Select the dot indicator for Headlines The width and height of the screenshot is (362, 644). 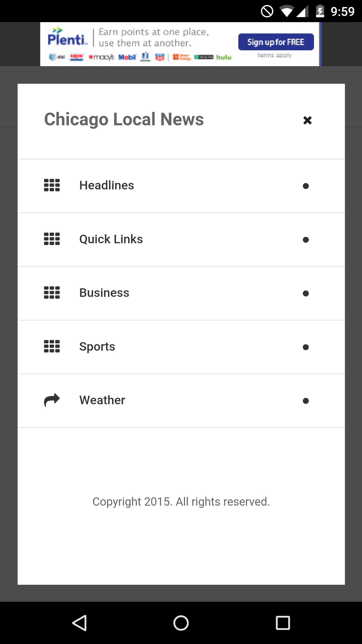[306, 186]
